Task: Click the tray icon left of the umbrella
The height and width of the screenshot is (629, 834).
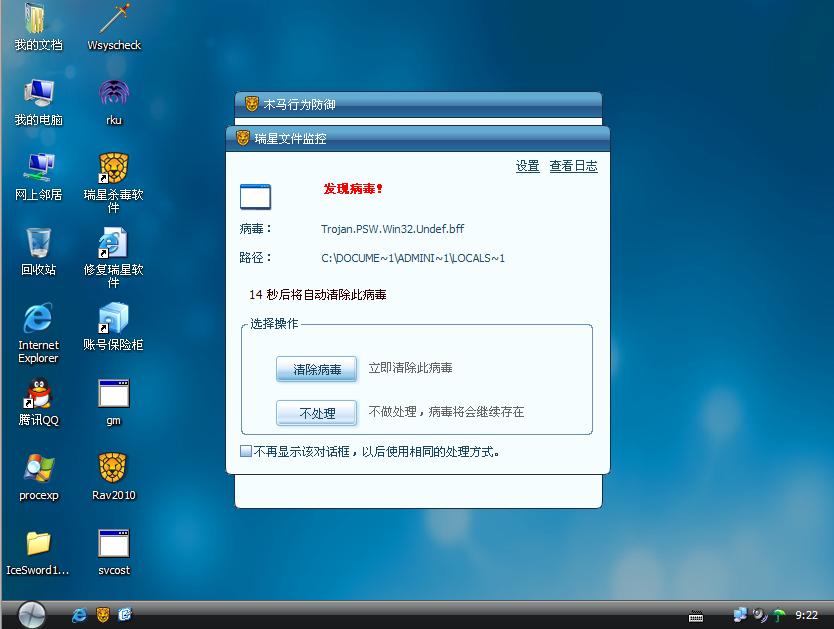Action: (760, 615)
